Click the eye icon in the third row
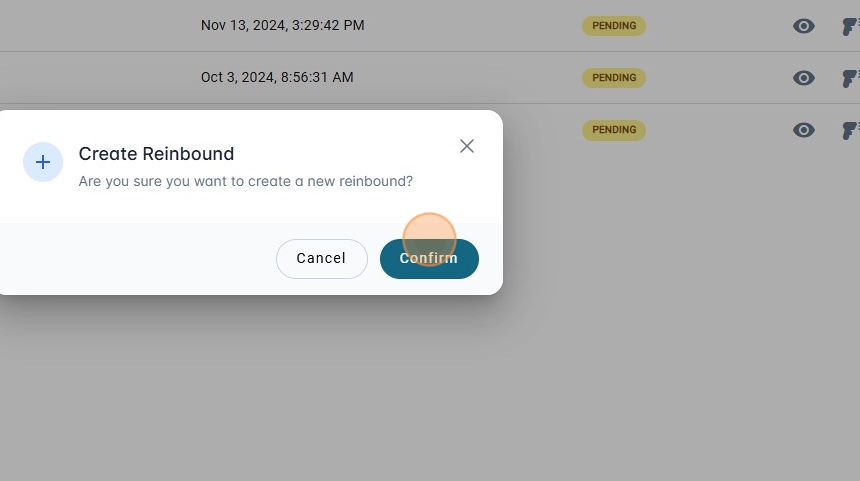 [x=804, y=130]
